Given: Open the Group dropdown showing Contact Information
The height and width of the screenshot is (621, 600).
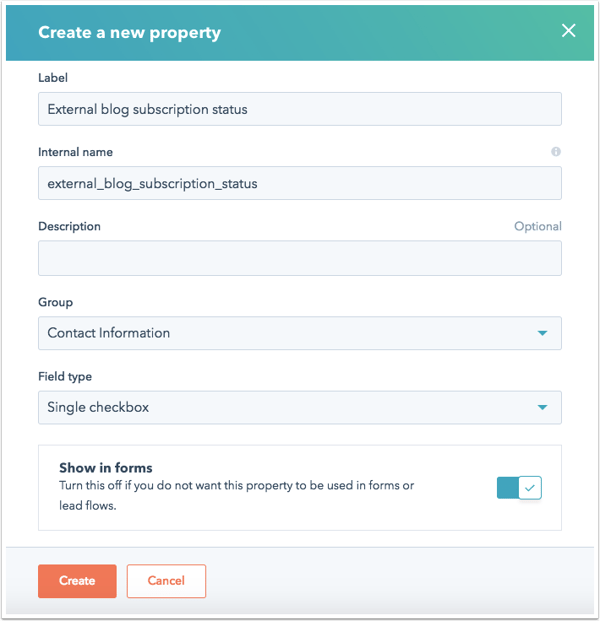Looking at the screenshot, I should point(300,333).
